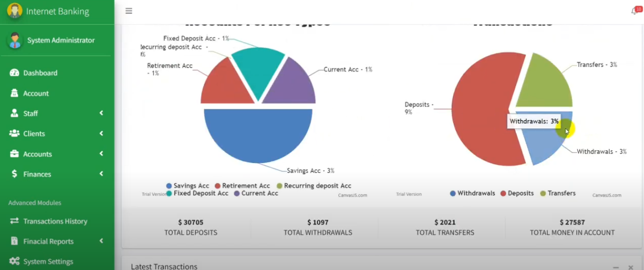The image size is (644, 270).
Task: Open the Staff menu item
Action: point(31,113)
